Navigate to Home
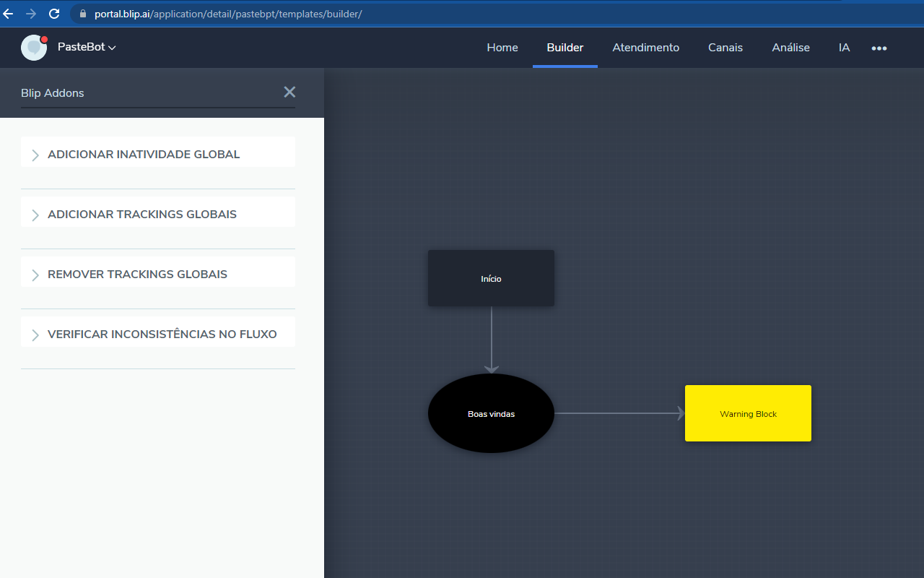This screenshot has width=924, height=578. [x=502, y=47]
